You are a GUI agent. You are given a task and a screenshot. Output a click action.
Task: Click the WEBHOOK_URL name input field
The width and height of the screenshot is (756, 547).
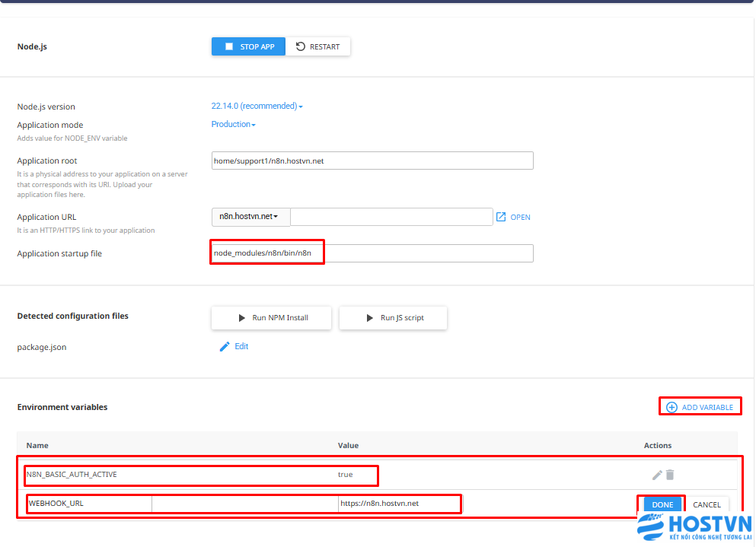(x=89, y=504)
